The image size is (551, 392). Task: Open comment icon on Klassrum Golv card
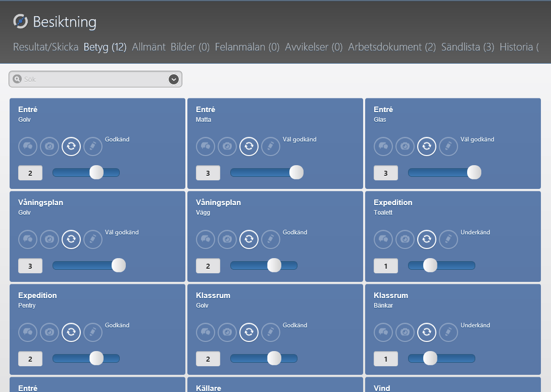(x=206, y=332)
